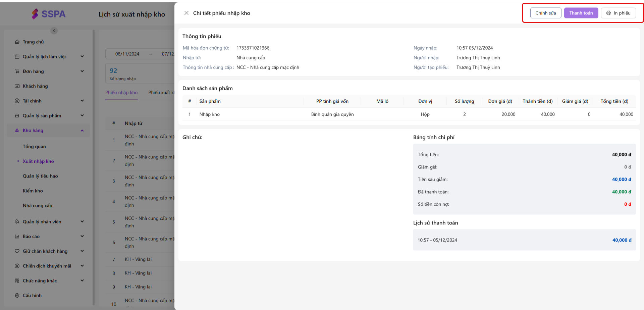Image resolution: width=644 pixels, height=310 pixels.
Task: Click the Đơn hàng cart icon
Action: tap(17, 71)
